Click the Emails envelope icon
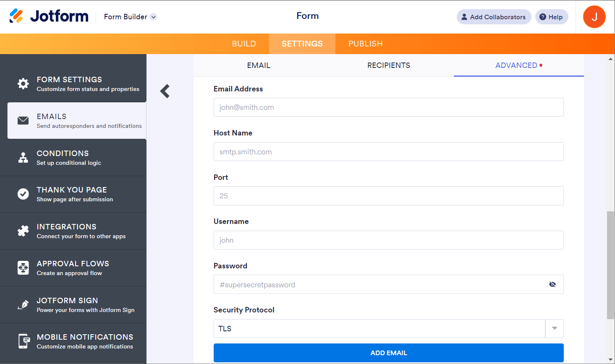The width and height of the screenshot is (615, 364). tap(23, 121)
